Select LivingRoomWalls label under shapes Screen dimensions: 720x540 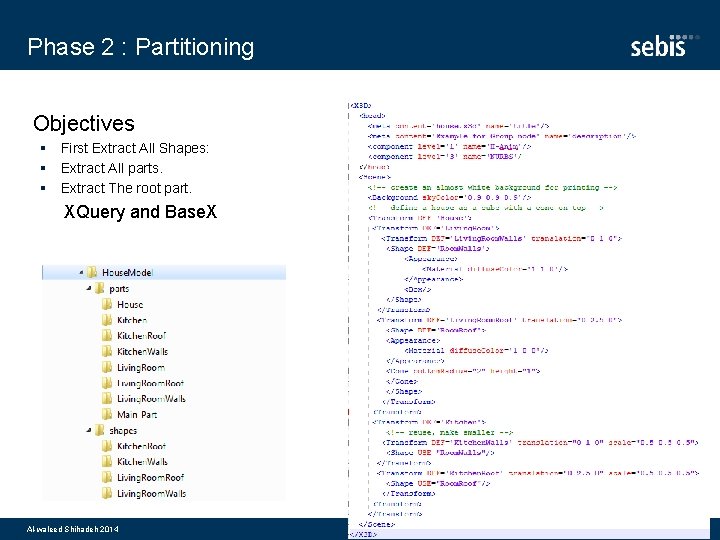[151, 493]
